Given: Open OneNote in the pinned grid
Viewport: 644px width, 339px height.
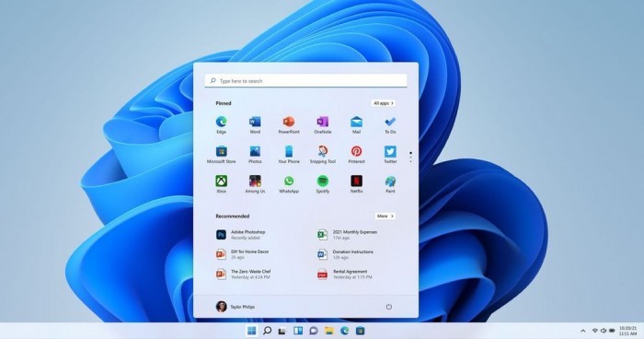Looking at the screenshot, I should (322, 124).
